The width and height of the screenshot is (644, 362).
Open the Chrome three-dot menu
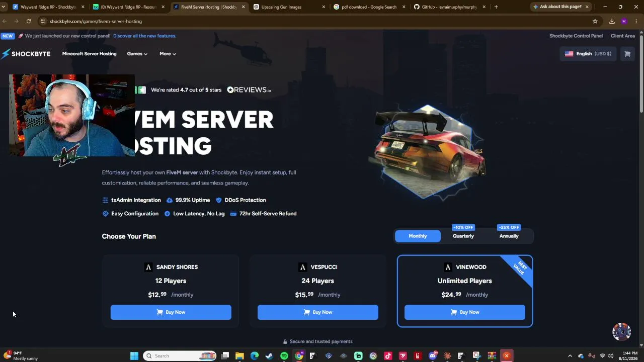click(636, 21)
